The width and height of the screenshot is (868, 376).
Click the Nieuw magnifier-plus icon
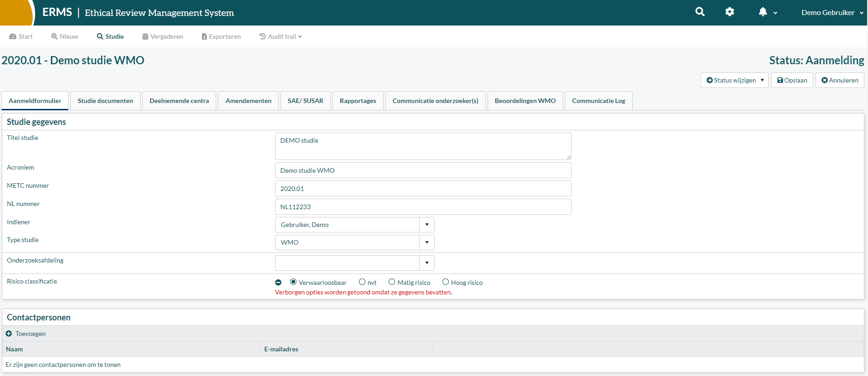coord(54,36)
